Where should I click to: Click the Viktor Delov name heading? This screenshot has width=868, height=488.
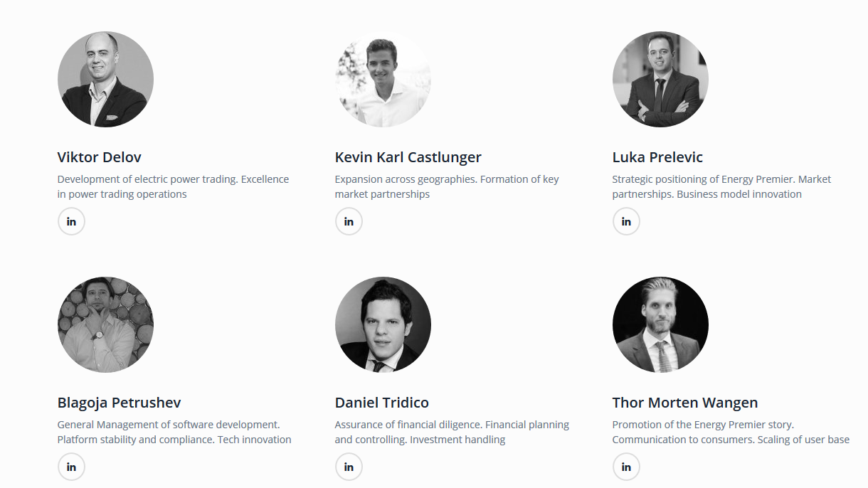pos(99,157)
